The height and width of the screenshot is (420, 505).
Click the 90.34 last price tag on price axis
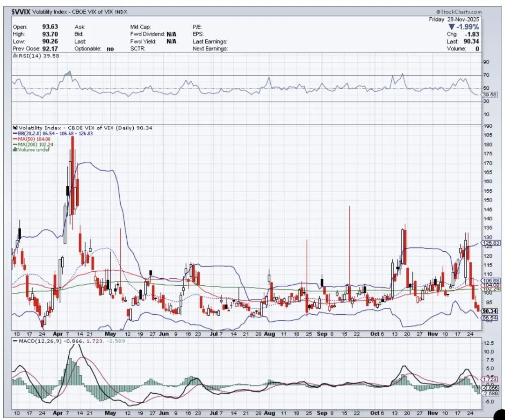(490, 311)
